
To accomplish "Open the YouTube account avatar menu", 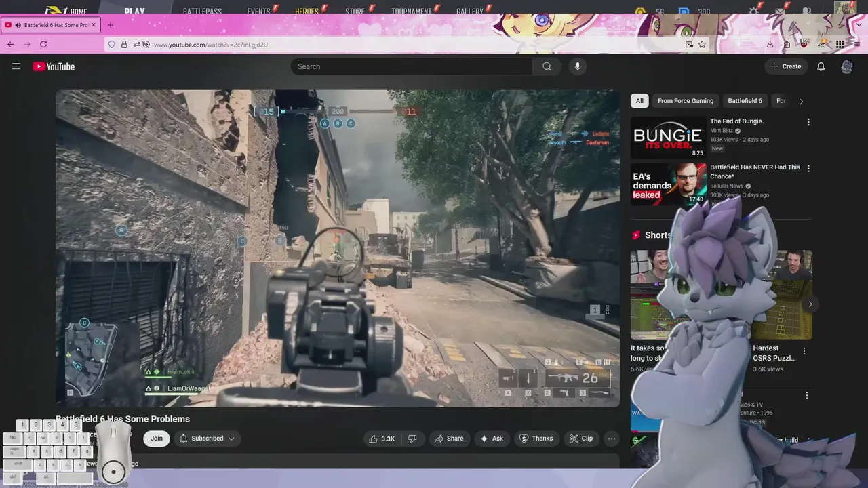I will pyautogui.click(x=846, y=66).
